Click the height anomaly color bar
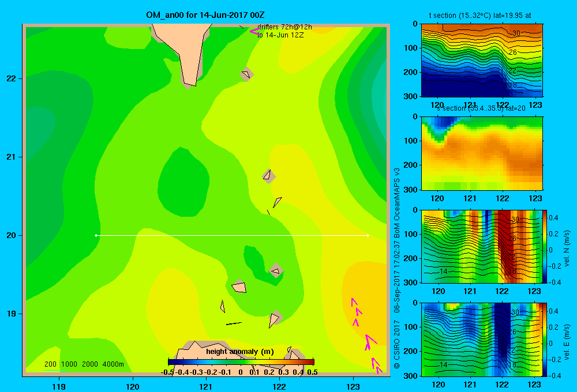The image size is (577, 392). point(241,362)
